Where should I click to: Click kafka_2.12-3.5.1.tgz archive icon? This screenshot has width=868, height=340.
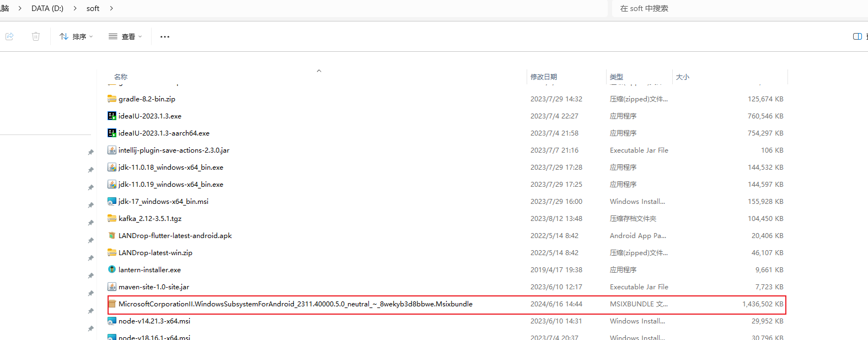[112, 218]
